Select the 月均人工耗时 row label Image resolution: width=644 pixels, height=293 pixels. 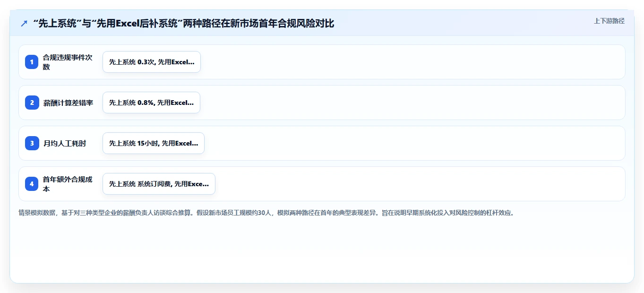click(x=65, y=143)
